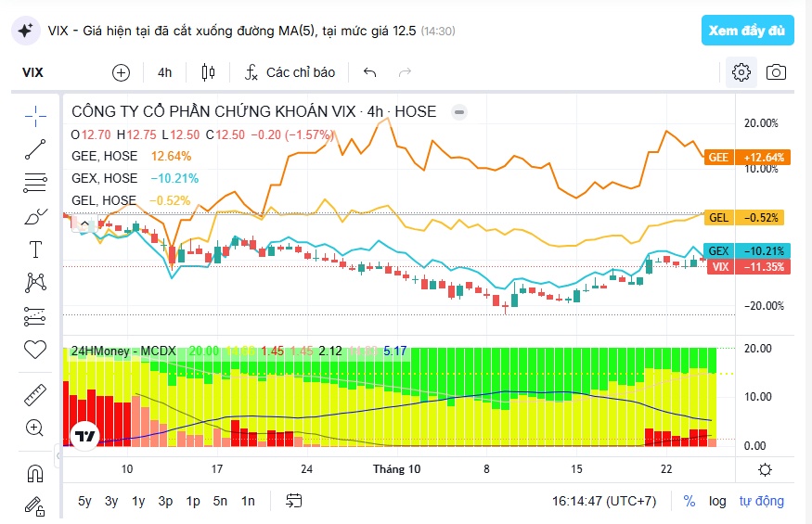Click the AI sparkle insight icon
Image resolution: width=812 pixels, height=524 pixels.
25,31
